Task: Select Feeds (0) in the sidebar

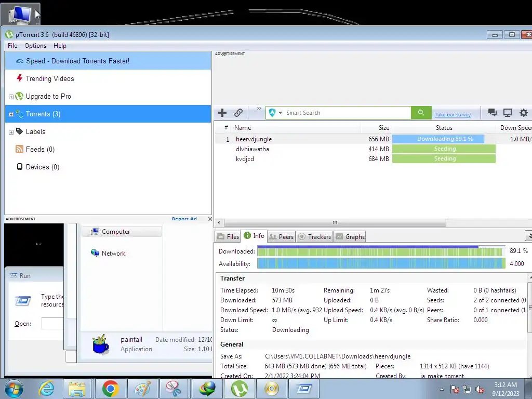Action: (x=108, y=149)
